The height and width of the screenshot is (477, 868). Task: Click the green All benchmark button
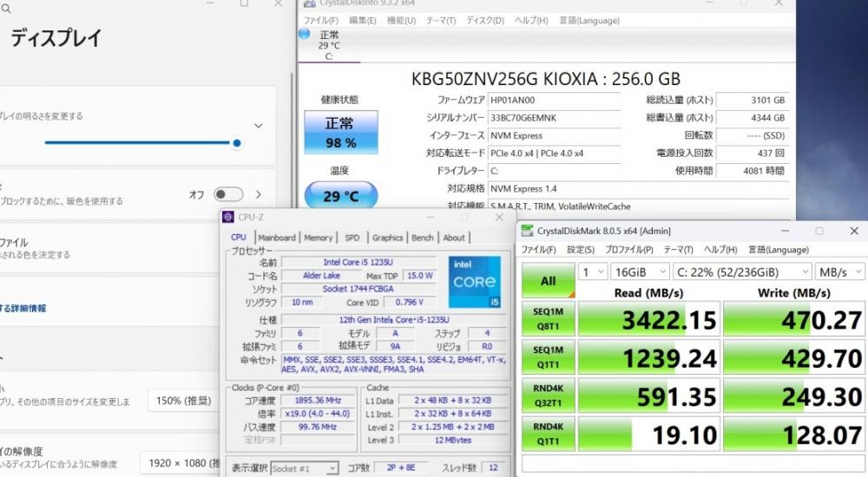548,280
